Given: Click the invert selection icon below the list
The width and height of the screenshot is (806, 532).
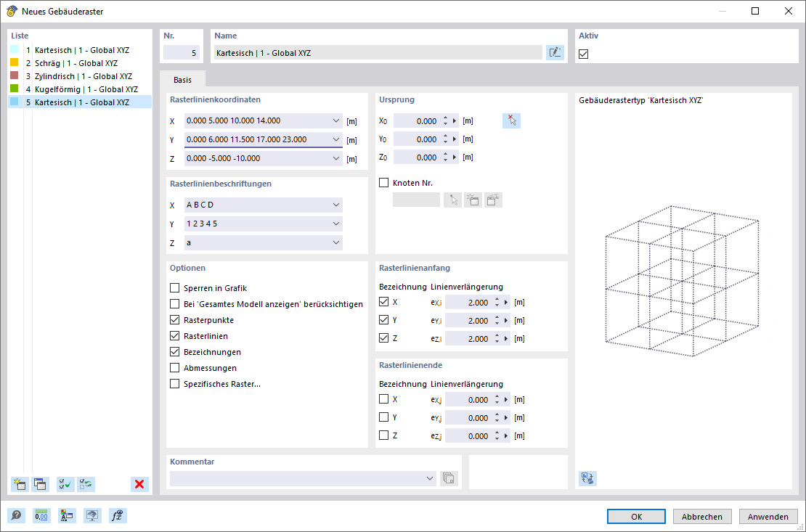Looking at the screenshot, I should pos(86,483).
